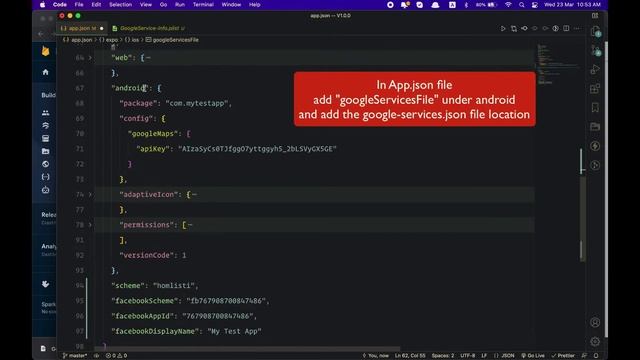This screenshot has width=640, height=360.
Task: Expand the folded "permissions" array on line 78
Action: [x=90, y=224]
